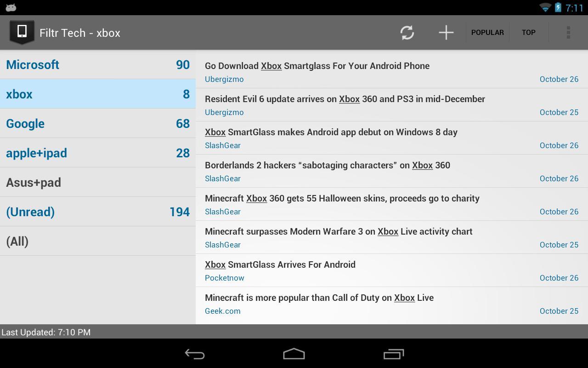Click the Geek.com source label
This screenshot has width=588, height=368.
pos(223,311)
